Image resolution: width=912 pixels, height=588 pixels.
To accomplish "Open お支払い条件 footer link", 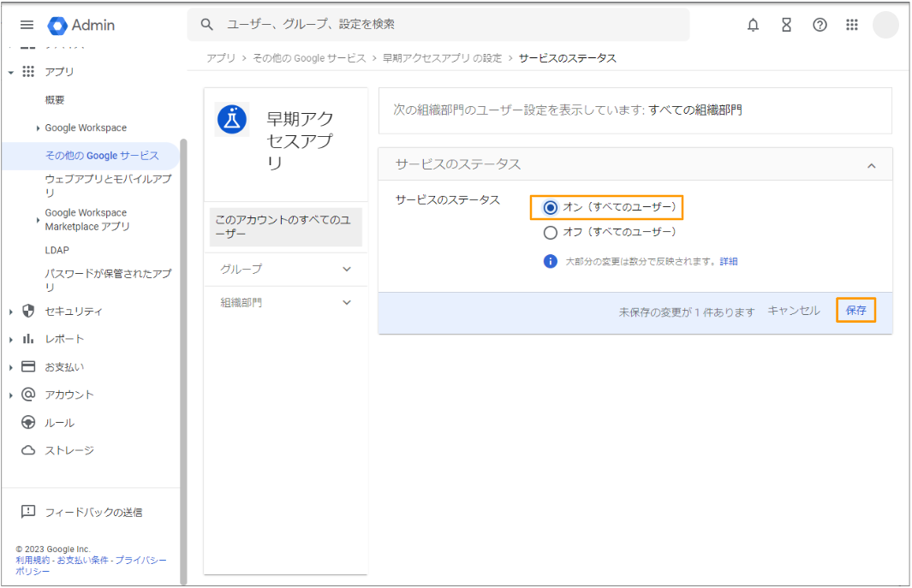I will click(x=82, y=560).
